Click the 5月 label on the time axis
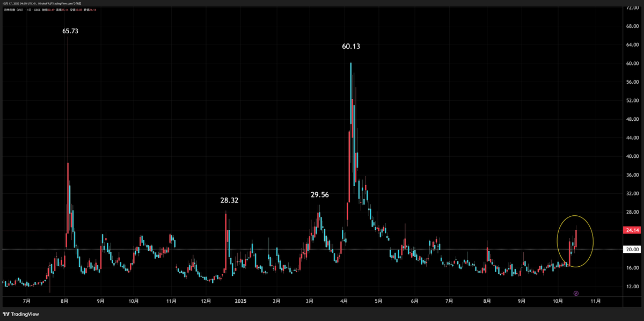Viewport: 644px width, 321px height. (378, 302)
